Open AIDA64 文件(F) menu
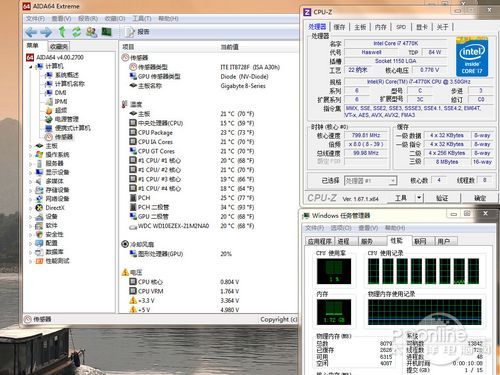This screenshot has height=375, width=500. [x=35, y=19]
